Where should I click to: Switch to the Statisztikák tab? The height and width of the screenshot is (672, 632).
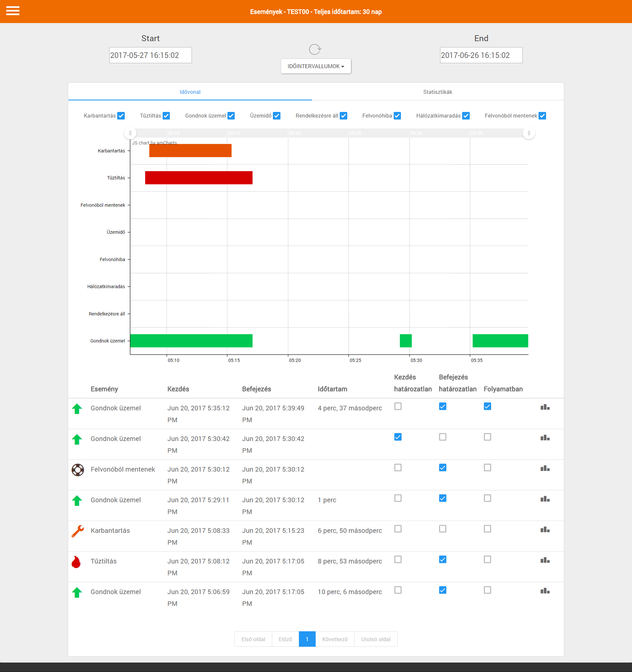click(x=437, y=92)
